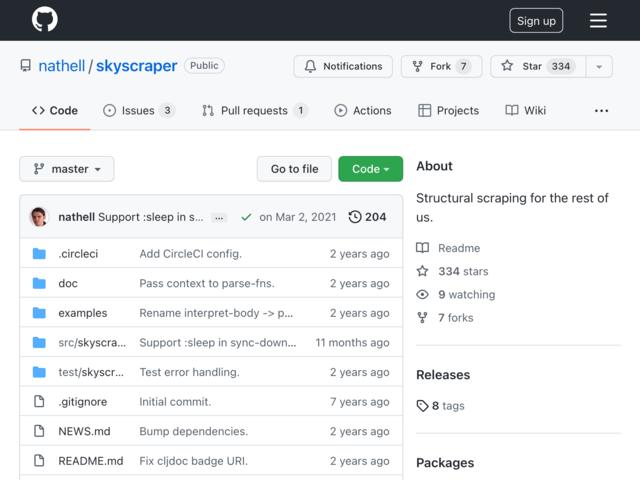
Task: Open the nathell owner link
Action: 62,66
